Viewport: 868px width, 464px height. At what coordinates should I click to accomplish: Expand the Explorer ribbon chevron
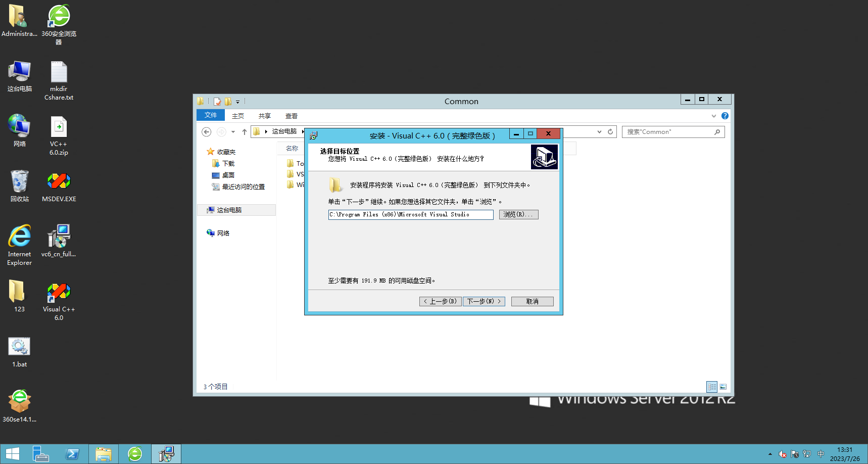point(714,116)
